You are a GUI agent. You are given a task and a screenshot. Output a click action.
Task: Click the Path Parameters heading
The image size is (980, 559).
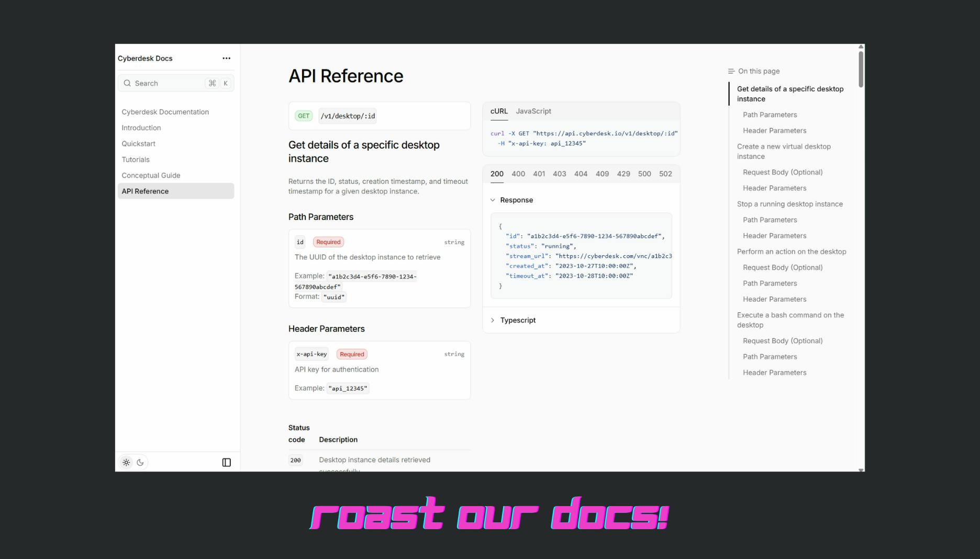[321, 217]
